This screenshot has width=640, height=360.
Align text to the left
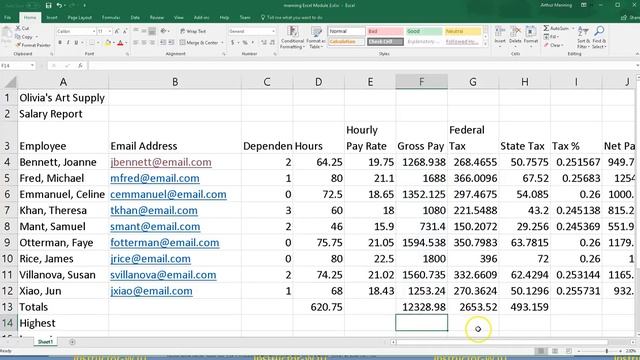pos(136,42)
